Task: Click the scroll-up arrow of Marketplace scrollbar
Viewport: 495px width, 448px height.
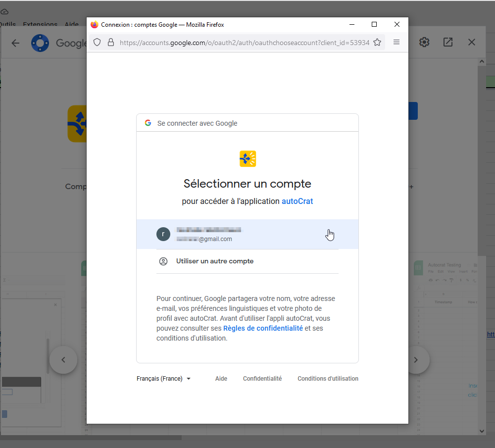Action: [482, 61]
